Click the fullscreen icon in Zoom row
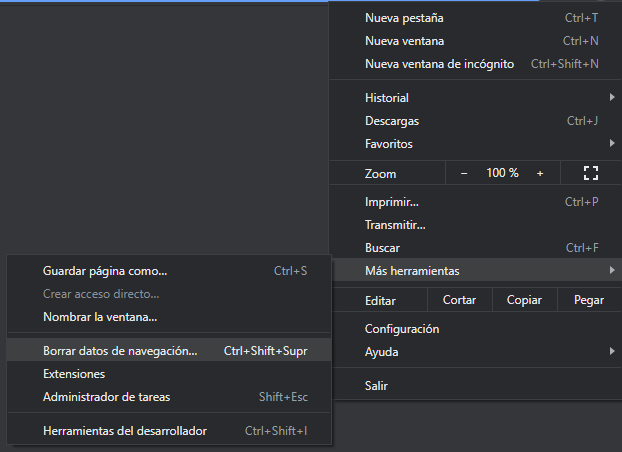Image resolution: width=622 pixels, height=452 pixels. [x=590, y=173]
